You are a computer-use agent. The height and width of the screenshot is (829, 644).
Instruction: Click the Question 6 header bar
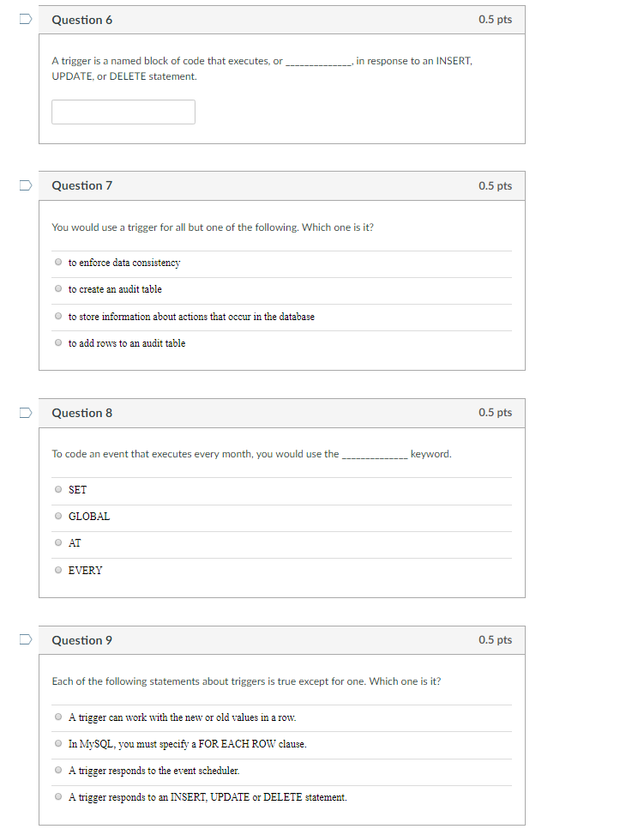tap(281, 19)
